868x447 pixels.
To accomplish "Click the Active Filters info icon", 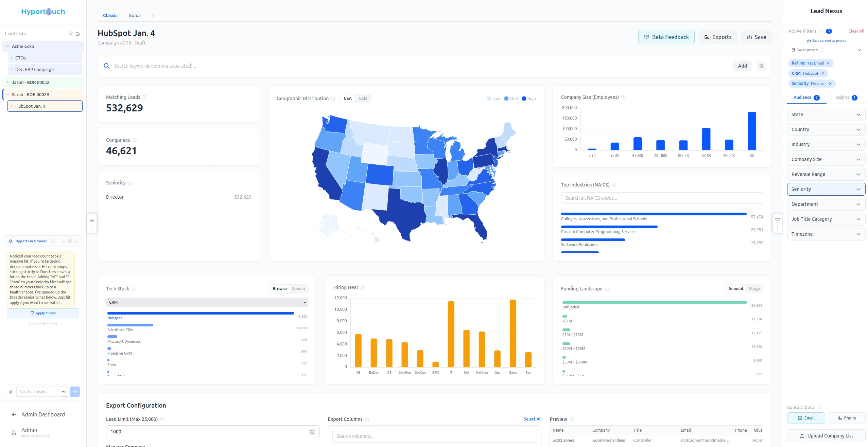I will [821, 31].
